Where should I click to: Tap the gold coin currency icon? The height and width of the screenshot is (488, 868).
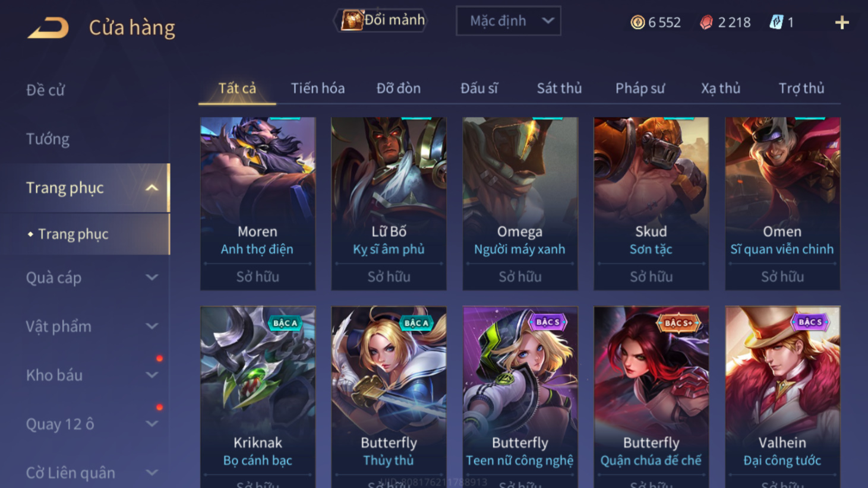[x=637, y=23]
